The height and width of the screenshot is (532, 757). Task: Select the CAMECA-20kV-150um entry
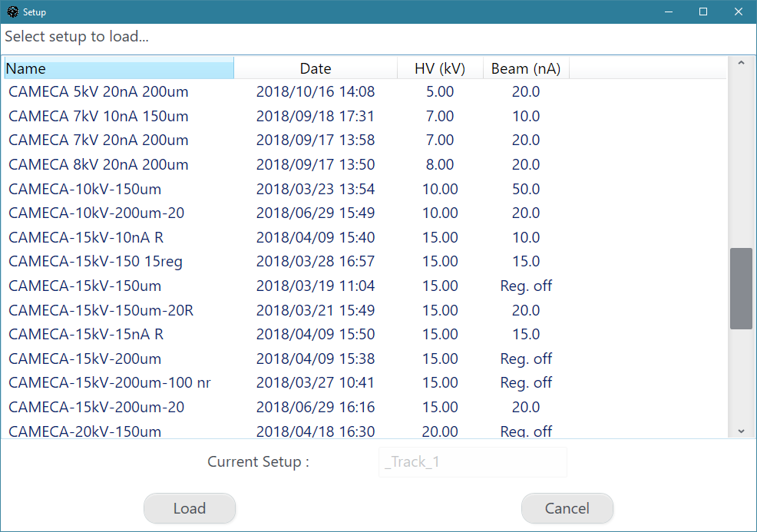tap(85, 431)
